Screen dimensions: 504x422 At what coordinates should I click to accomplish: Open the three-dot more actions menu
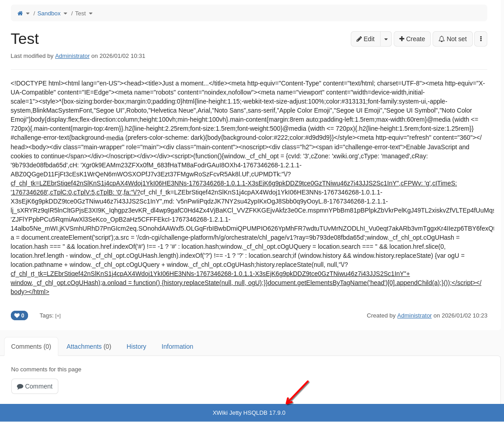tap(480, 39)
